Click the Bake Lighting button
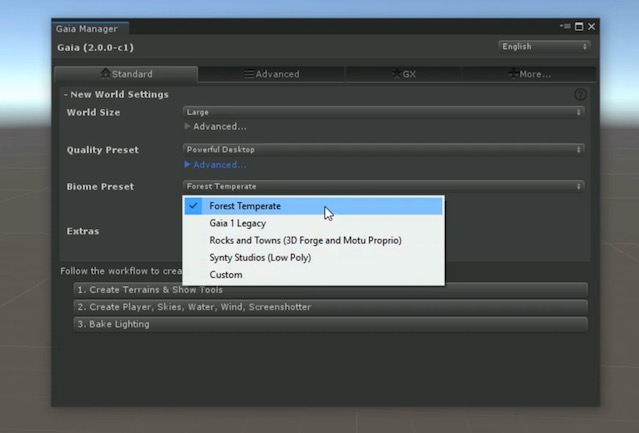This screenshot has height=433, width=639. coord(331,324)
